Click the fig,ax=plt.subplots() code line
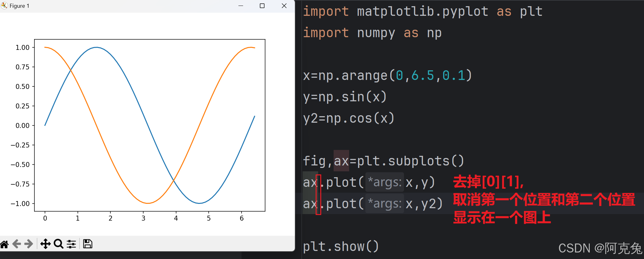644x259 pixels. point(384,161)
